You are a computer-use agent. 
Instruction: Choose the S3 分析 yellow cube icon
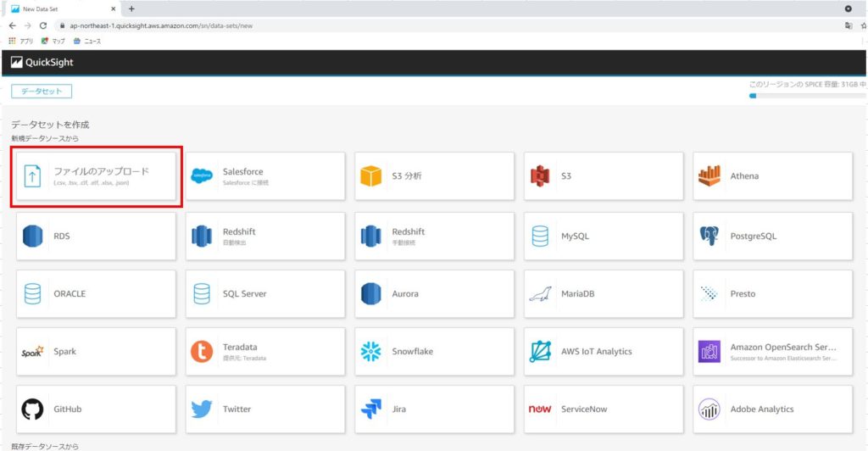(371, 176)
